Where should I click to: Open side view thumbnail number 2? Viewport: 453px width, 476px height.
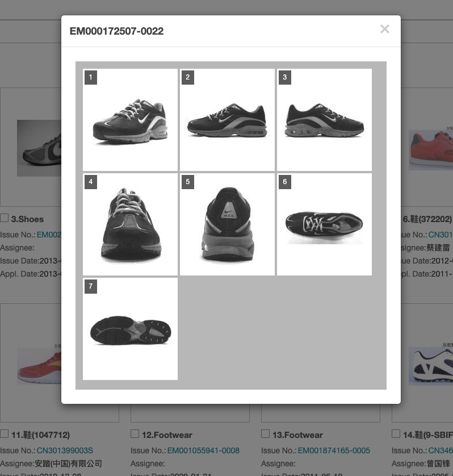point(227,120)
